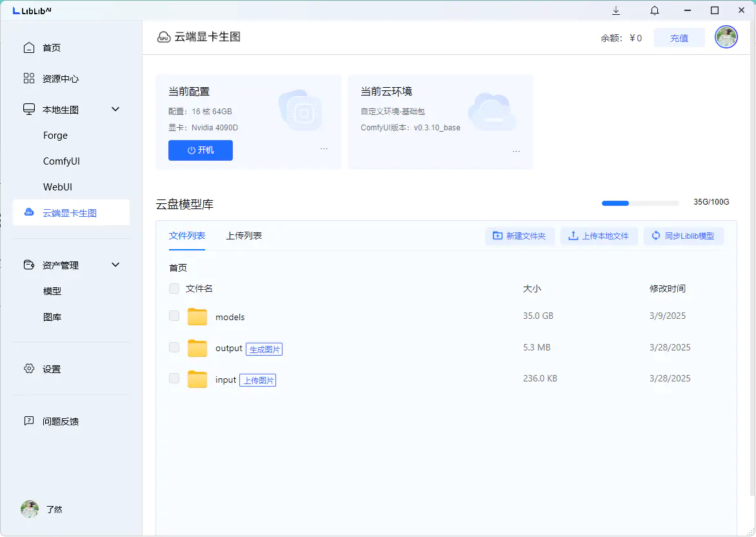Click the 余额 ¥0 balance text
The image size is (756, 537).
click(621, 38)
